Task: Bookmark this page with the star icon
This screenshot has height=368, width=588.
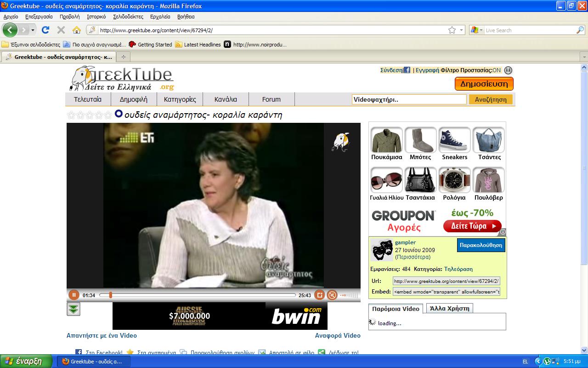Action: pos(452,30)
